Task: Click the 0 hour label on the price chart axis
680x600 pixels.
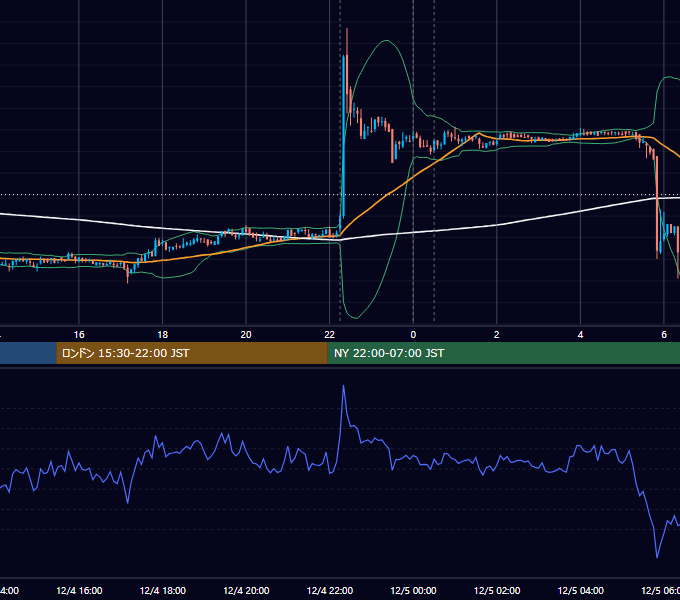Action: (413, 335)
